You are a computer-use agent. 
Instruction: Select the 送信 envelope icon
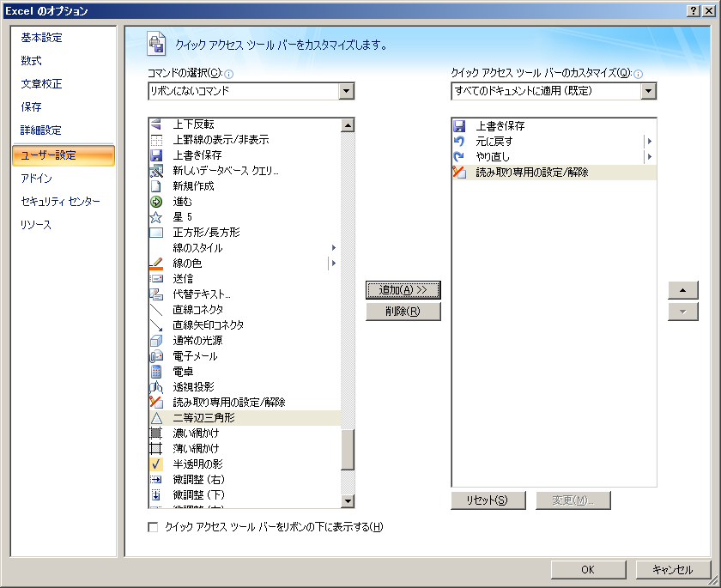[156, 279]
